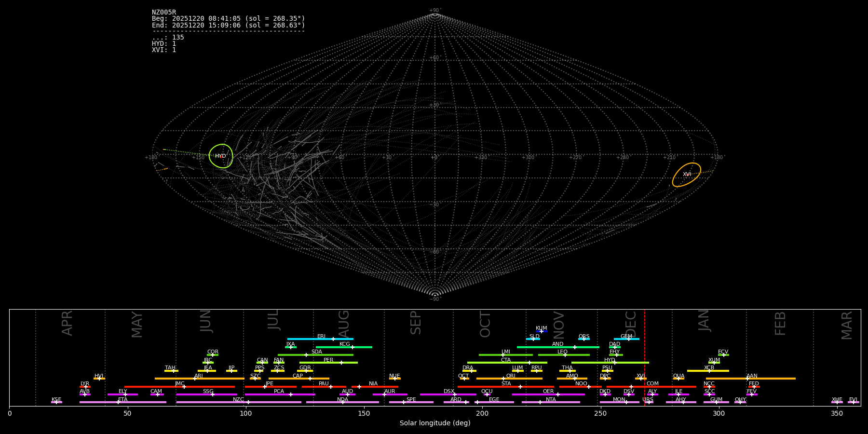Click the SPE shower bar label
Image resolution: width=868 pixels, height=434 pixels.
(411, 400)
